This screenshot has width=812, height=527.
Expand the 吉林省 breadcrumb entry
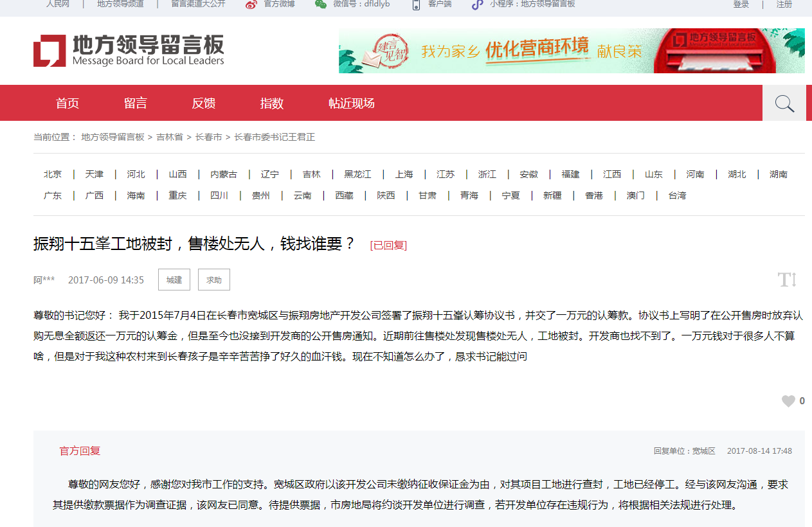coord(168,137)
